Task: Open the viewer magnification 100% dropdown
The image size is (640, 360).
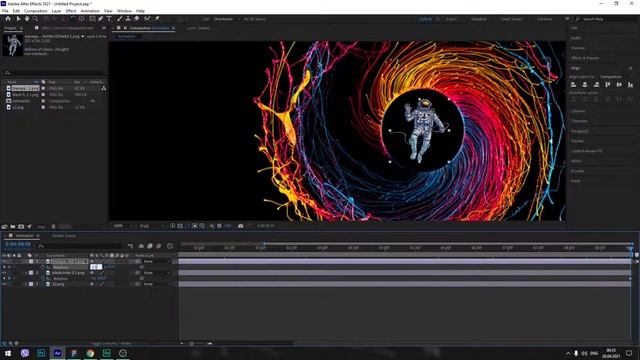Action: (123, 226)
